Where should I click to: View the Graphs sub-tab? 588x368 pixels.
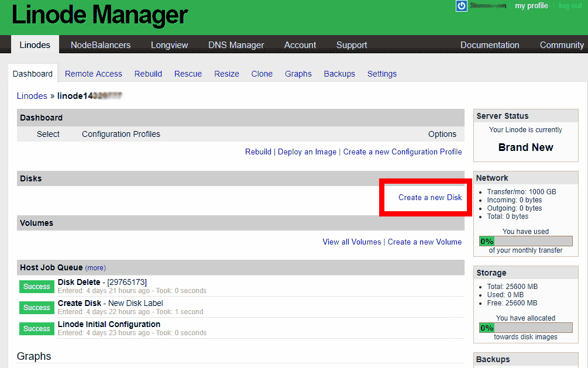tap(298, 74)
